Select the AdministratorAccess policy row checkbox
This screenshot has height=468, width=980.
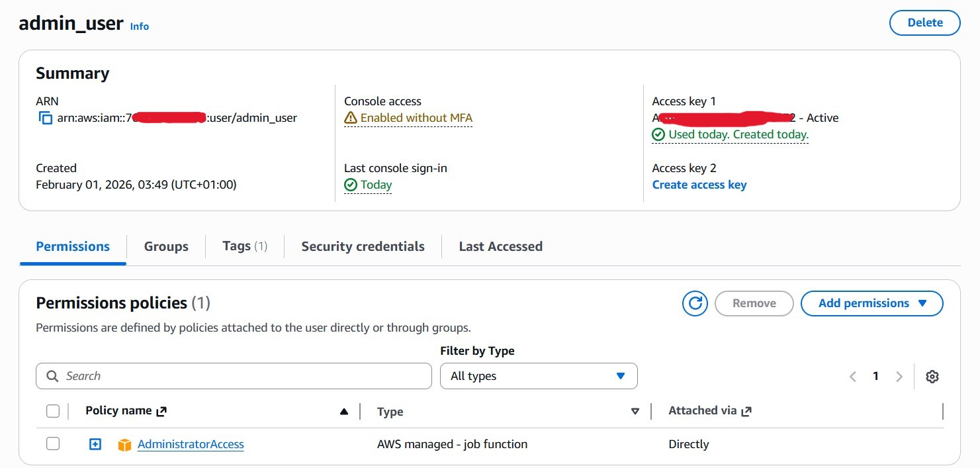[x=53, y=444]
